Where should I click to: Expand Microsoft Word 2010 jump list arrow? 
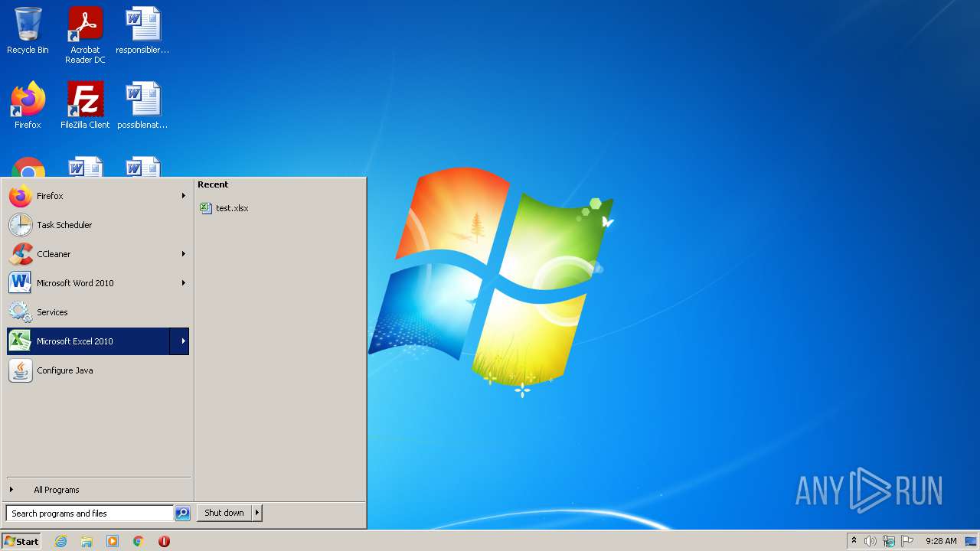(183, 283)
